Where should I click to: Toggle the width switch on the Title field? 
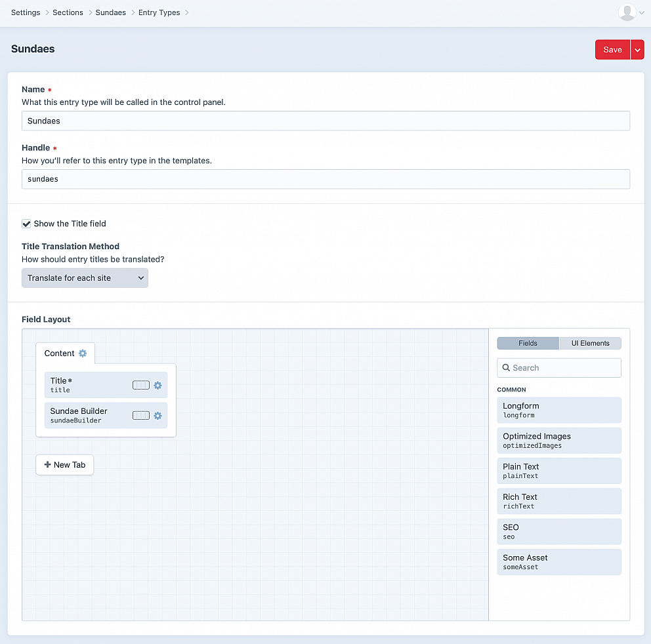[141, 385]
